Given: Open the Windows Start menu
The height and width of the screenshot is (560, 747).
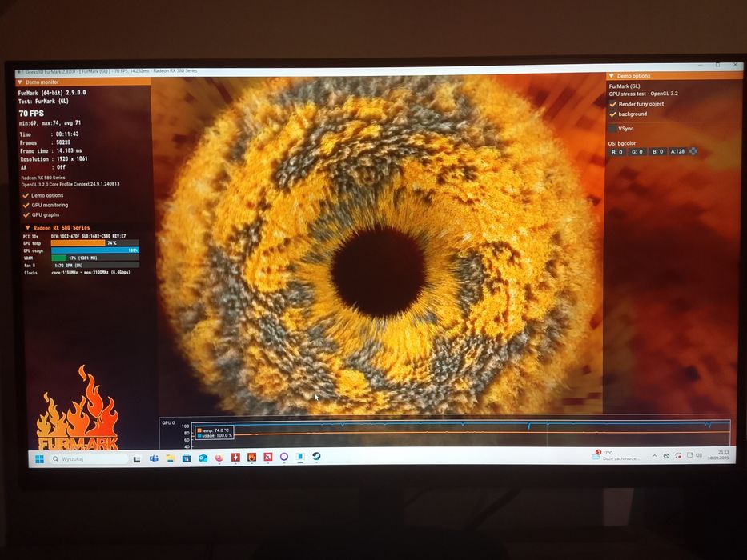Looking at the screenshot, I should pyautogui.click(x=39, y=458).
